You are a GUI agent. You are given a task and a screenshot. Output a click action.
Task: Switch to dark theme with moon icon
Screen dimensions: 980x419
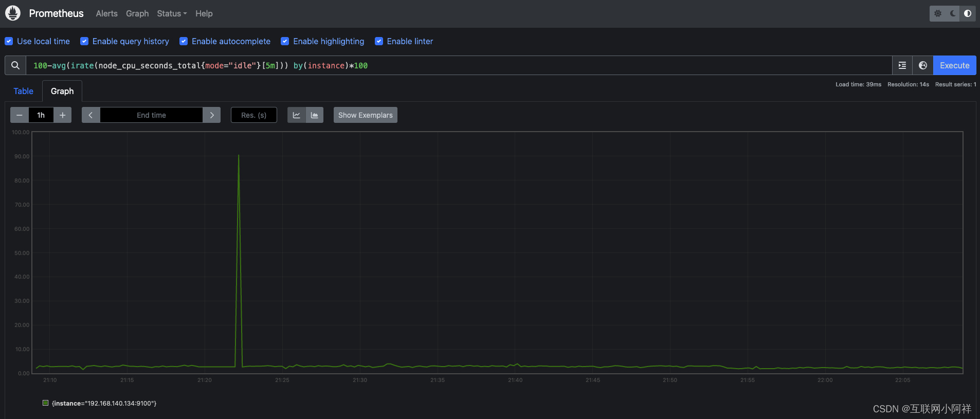tap(953, 13)
